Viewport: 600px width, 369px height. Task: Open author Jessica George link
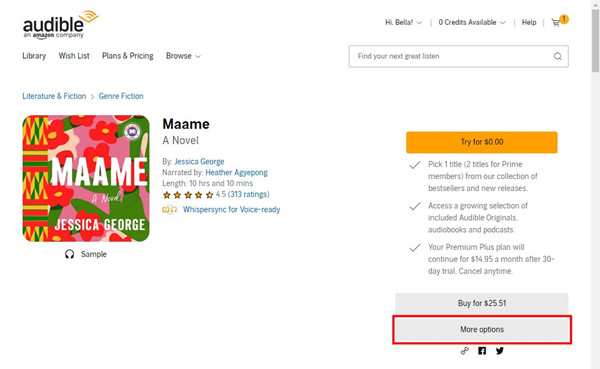click(199, 162)
